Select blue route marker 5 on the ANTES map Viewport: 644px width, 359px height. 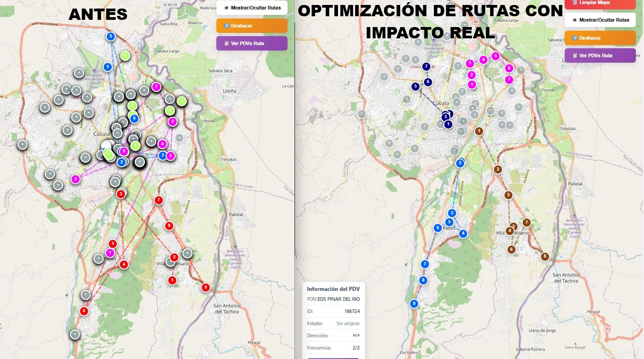pos(111,36)
